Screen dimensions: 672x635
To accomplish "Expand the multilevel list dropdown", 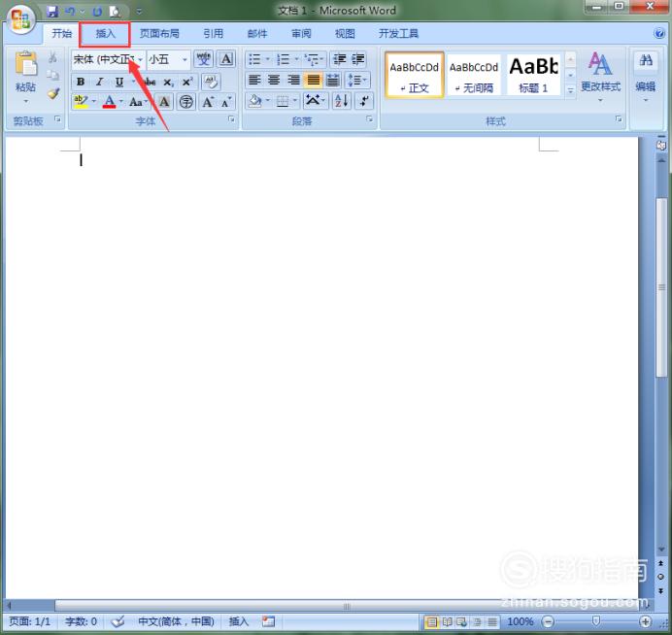I will click(x=321, y=59).
